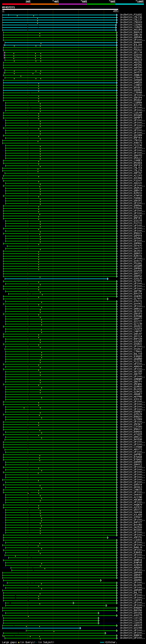Select label UniRef100_C7BVN9
The height and width of the screenshot is (644, 146).
point(131,93)
